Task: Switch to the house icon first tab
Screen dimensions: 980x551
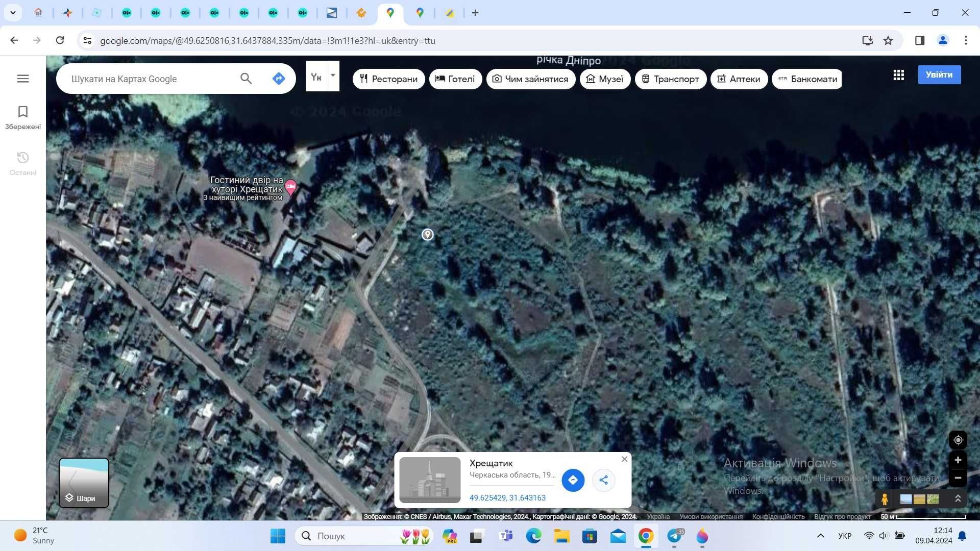Action: [38, 13]
